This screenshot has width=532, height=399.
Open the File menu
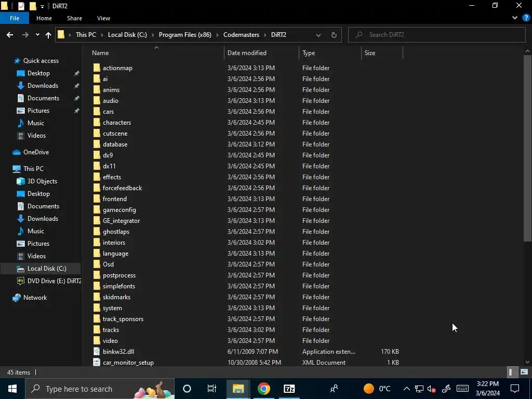point(15,18)
